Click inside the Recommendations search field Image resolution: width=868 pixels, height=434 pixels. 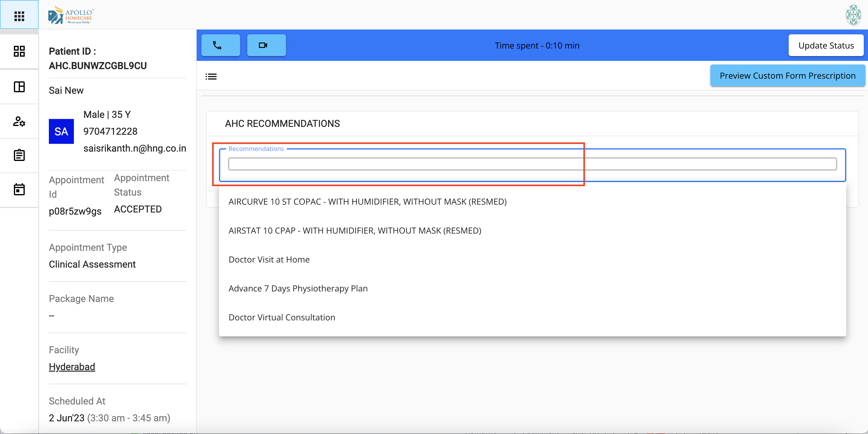pyautogui.click(x=532, y=164)
